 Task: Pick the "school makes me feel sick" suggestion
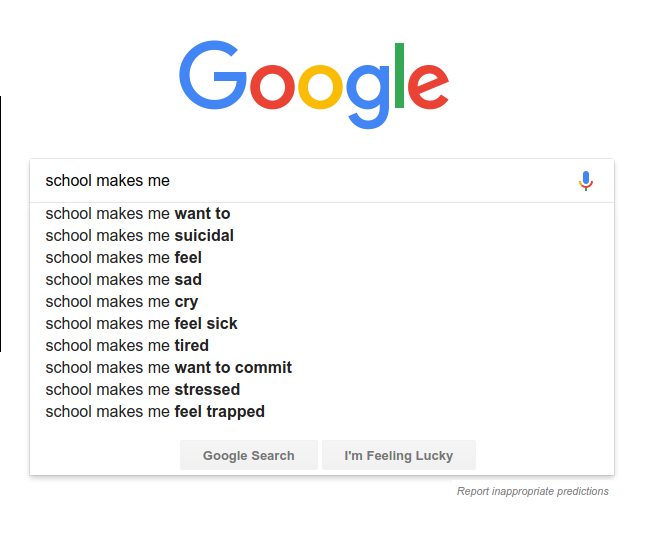click(141, 323)
